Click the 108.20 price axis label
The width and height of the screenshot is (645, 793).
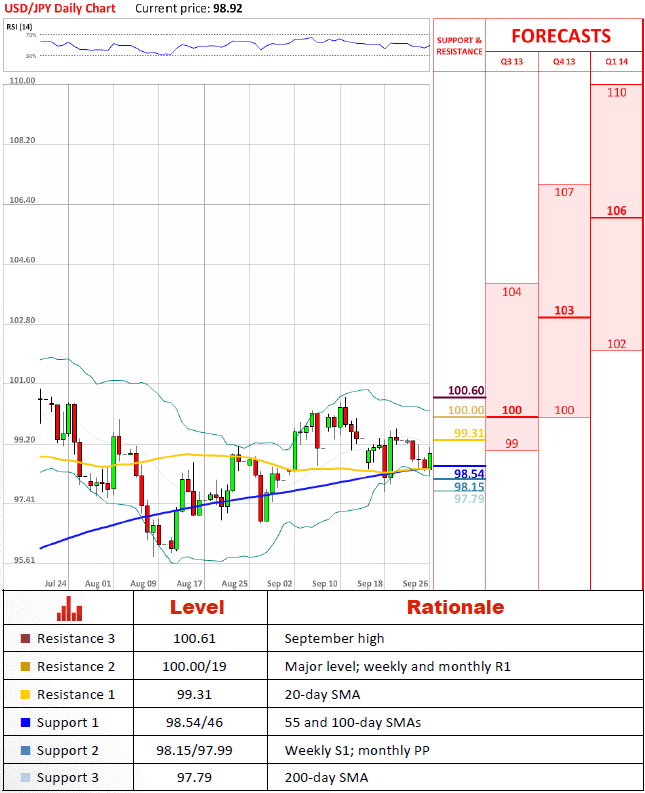(x=22, y=140)
